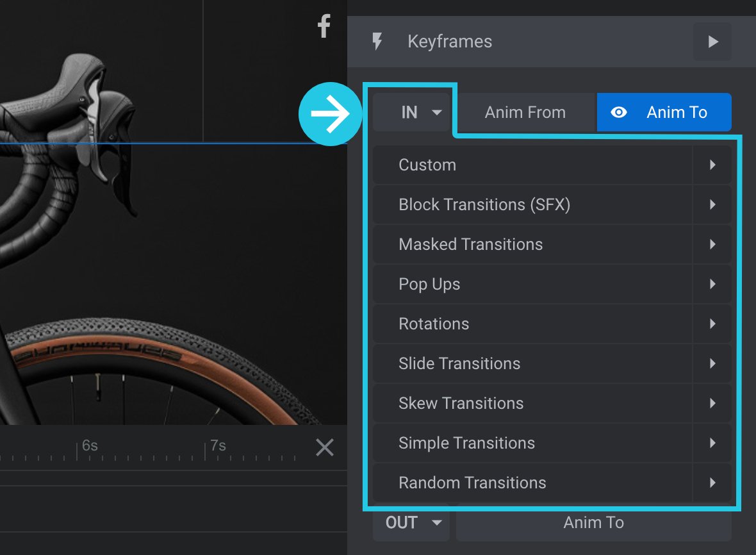Close the timeline with the X icon
The image size is (756, 555).
click(324, 447)
